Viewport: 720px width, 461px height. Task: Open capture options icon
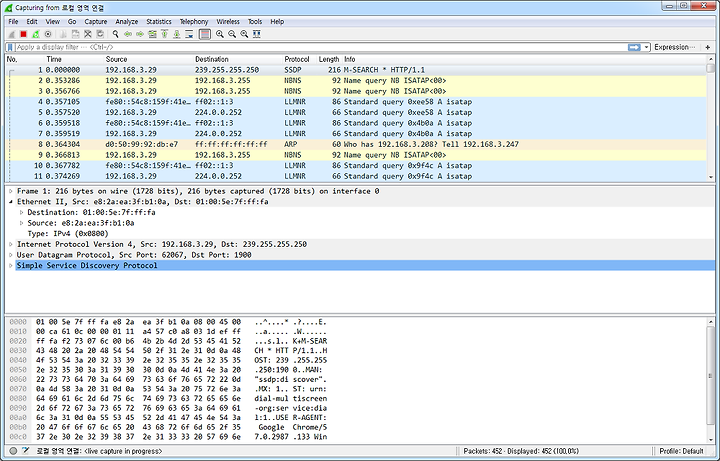coord(48,34)
